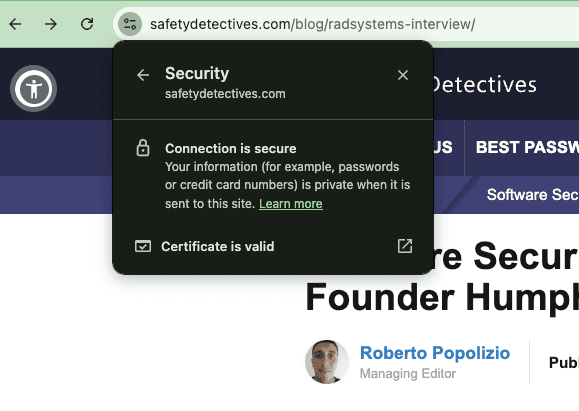Open the accessibility widget button
Image resolution: width=579 pixels, height=411 pixels.
33,89
